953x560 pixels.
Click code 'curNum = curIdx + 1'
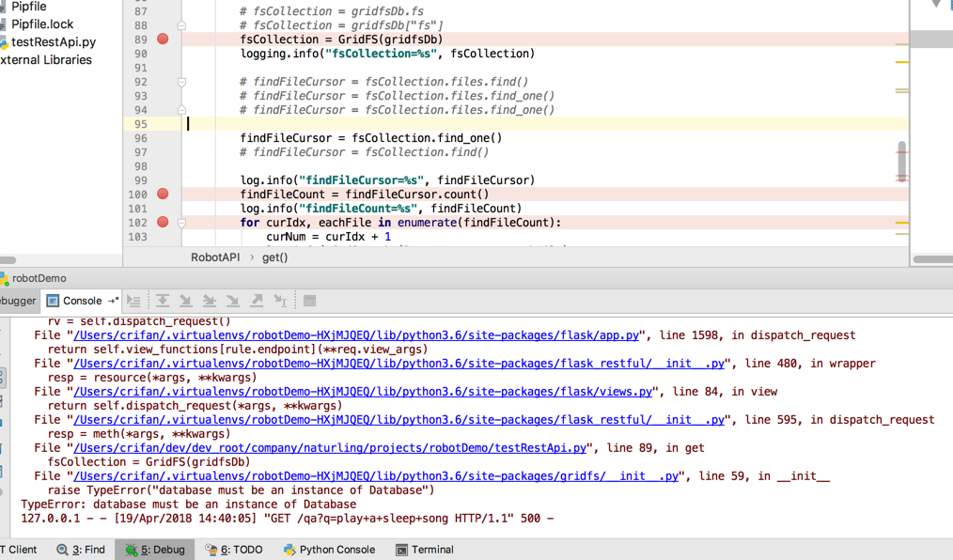[x=328, y=237]
